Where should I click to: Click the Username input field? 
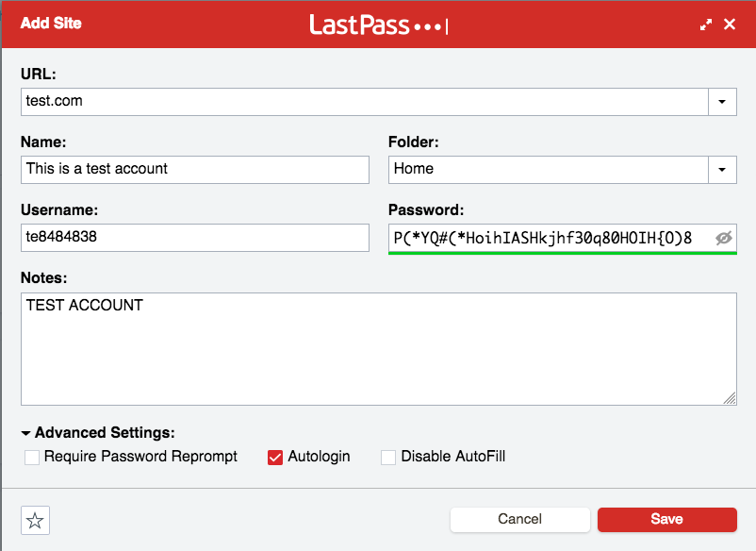pyautogui.click(x=195, y=238)
